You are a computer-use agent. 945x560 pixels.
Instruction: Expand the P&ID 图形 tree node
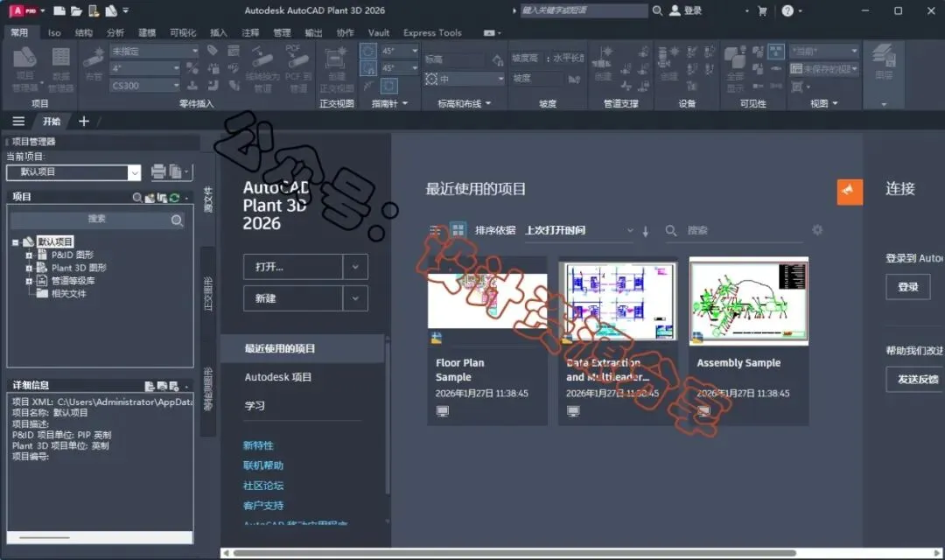[28, 255]
